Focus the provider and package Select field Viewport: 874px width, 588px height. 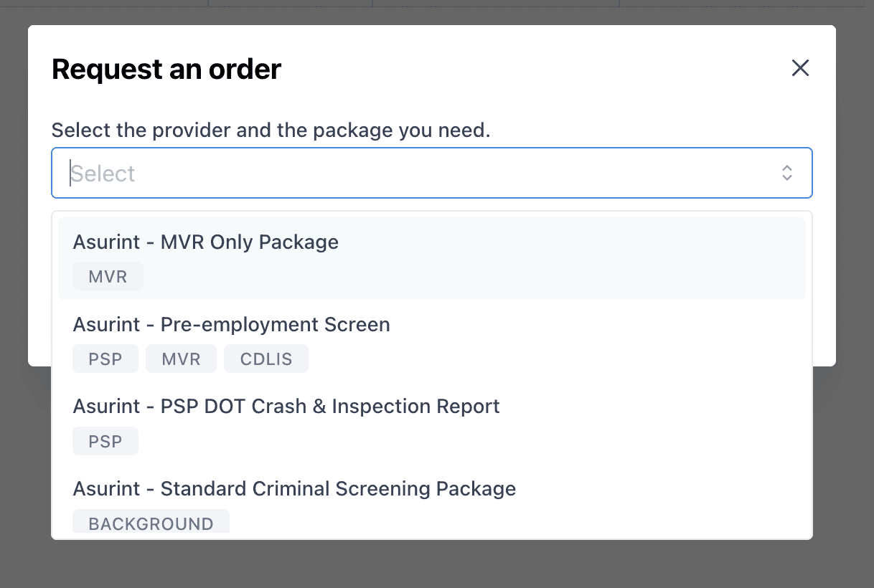click(431, 173)
